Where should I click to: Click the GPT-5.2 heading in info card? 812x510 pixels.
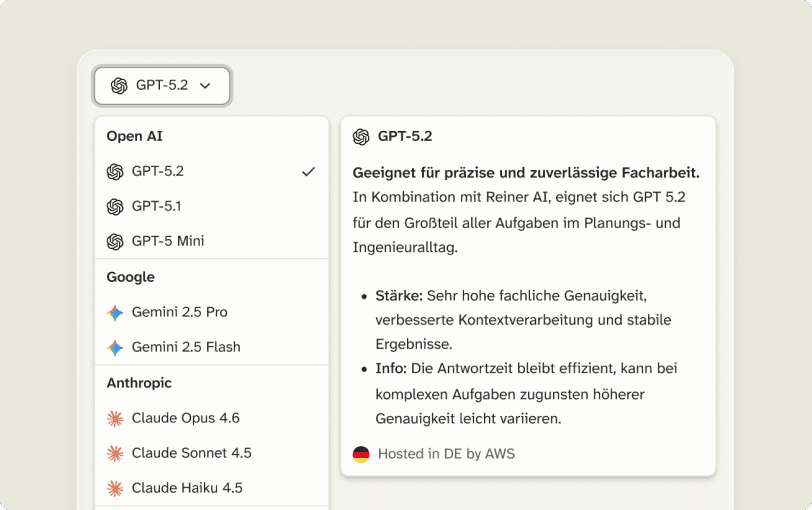tap(405, 136)
